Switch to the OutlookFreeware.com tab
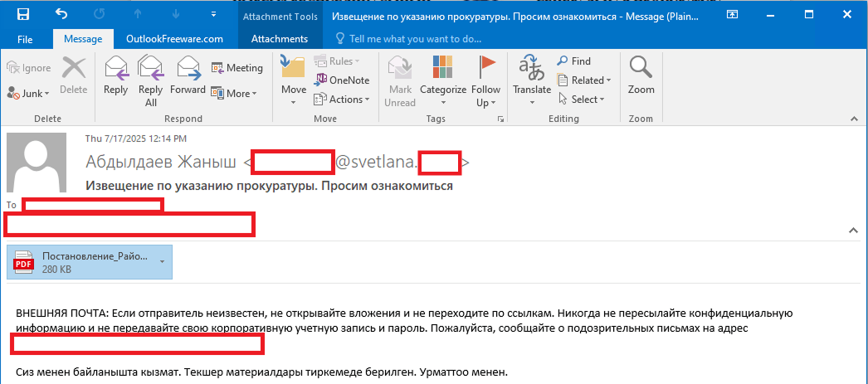This screenshot has height=384, width=868. pos(174,39)
